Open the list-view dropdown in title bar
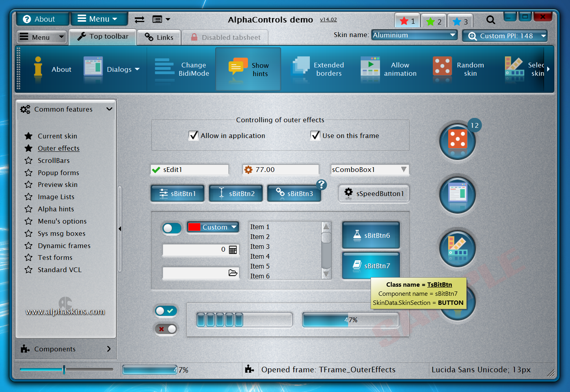570x392 pixels. pyautogui.click(x=161, y=19)
